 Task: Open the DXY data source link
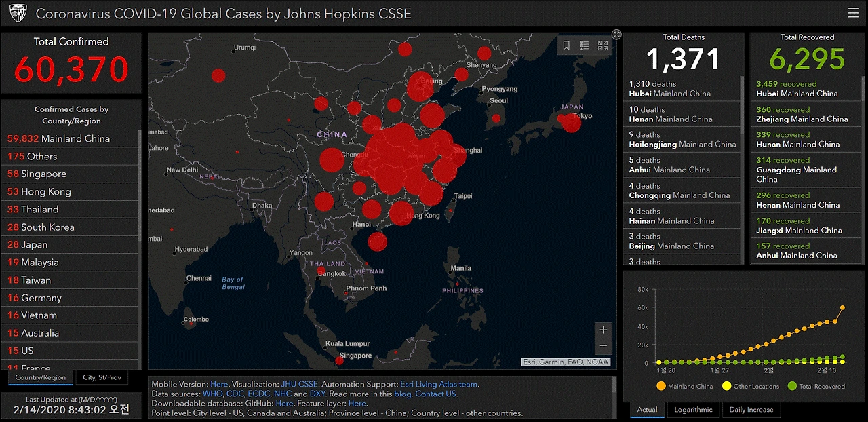point(317,394)
